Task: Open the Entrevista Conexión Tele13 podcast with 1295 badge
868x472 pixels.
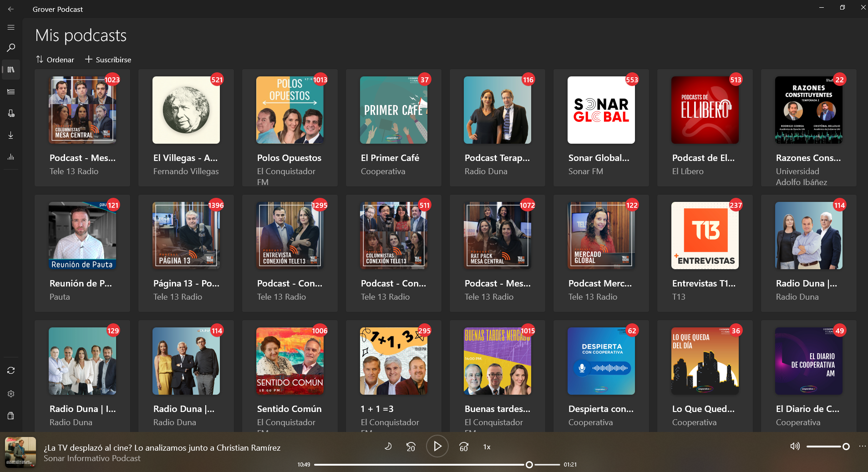Action: [x=290, y=253]
